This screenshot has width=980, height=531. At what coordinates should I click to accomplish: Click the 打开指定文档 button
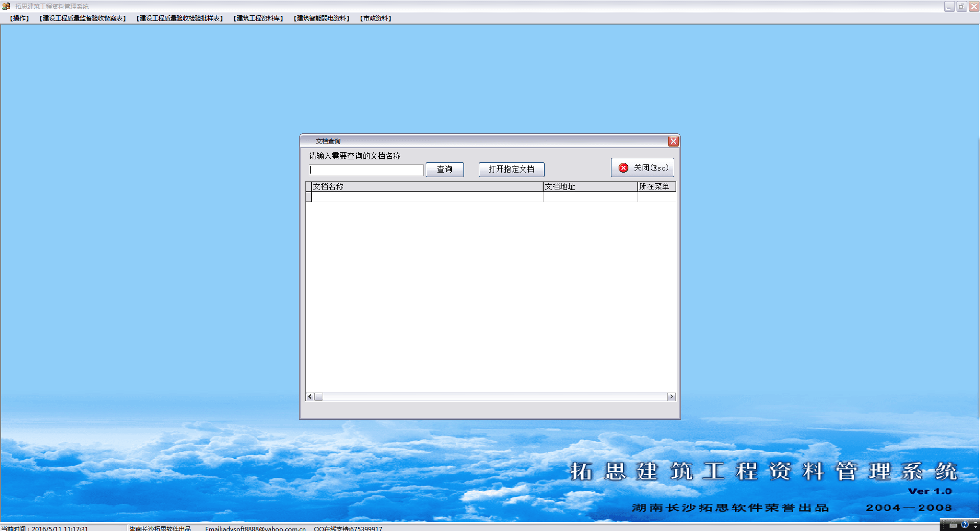tap(511, 170)
